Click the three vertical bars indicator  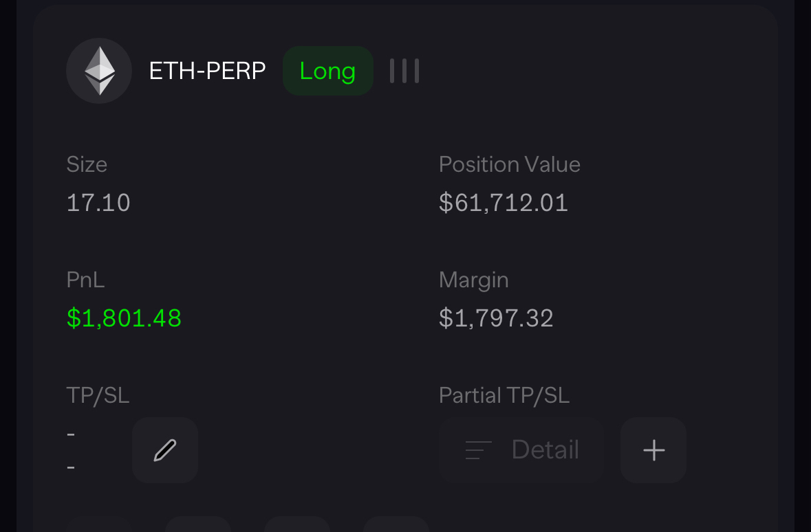pyautogui.click(x=404, y=71)
